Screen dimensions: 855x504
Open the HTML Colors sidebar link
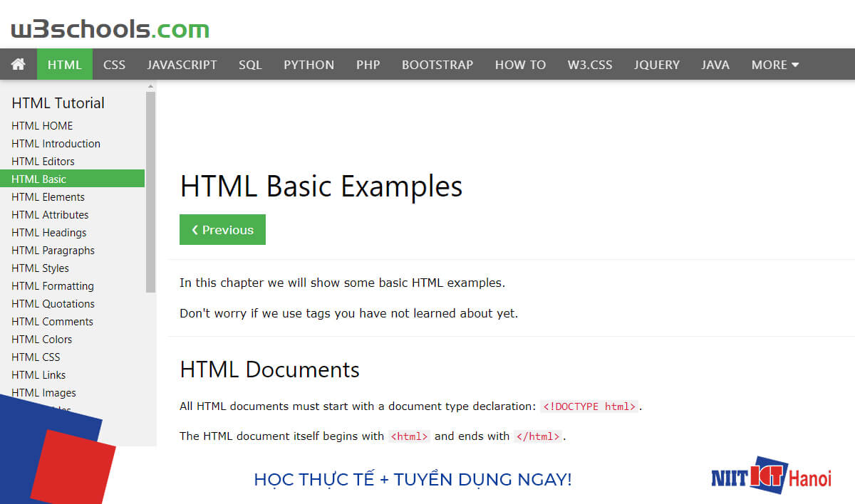(41, 339)
